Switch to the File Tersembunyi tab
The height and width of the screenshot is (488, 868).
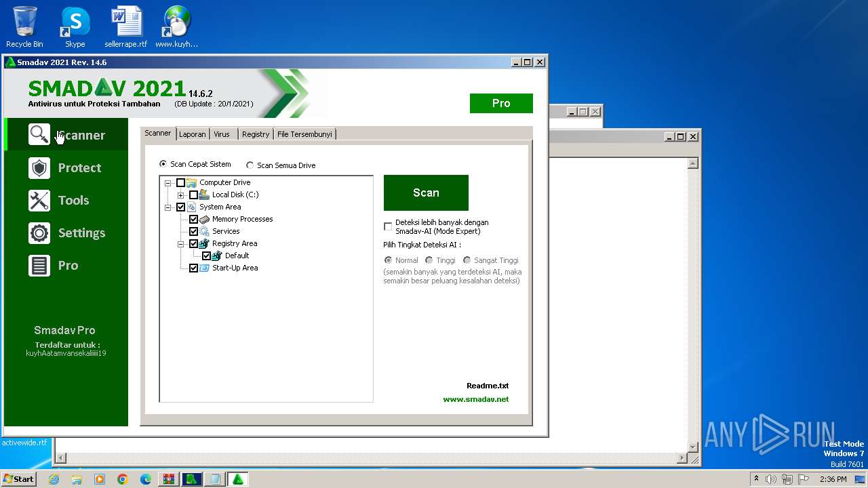click(x=304, y=134)
